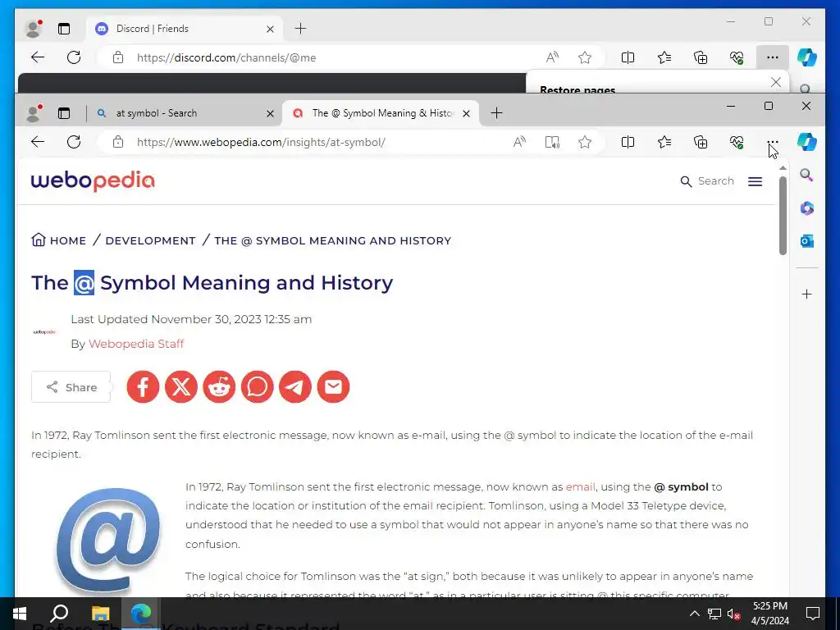
Task: Go back in the Discord window
Action: tap(38, 57)
